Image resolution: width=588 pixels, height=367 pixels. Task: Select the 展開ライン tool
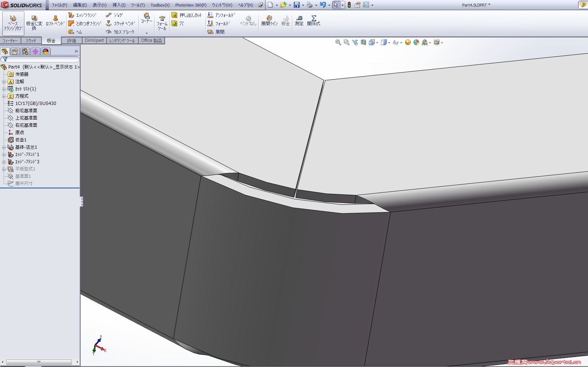click(x=269, y=21)
